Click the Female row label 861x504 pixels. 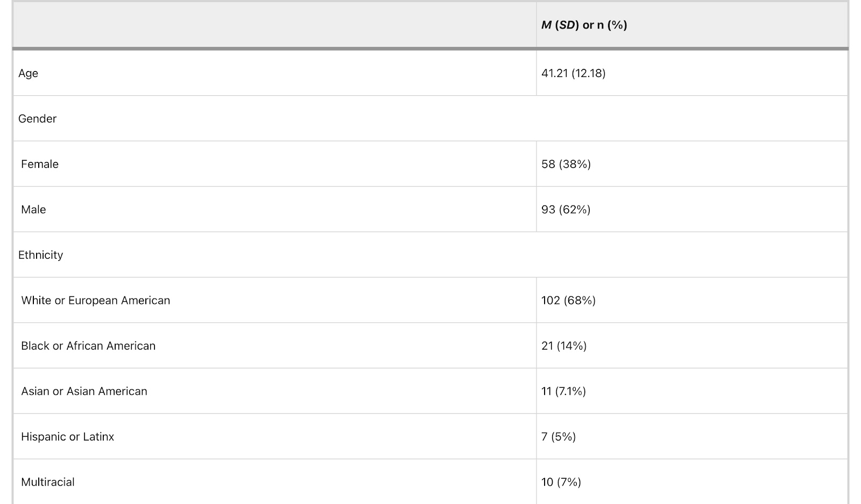click(x=40, y=164)
